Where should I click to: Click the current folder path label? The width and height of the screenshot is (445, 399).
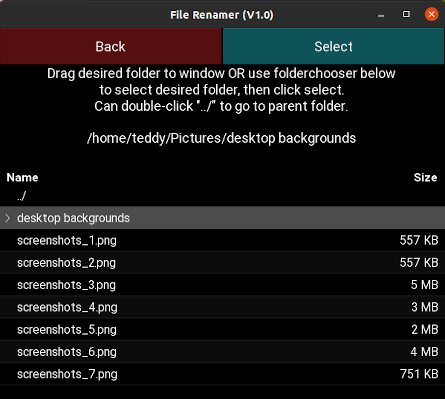[221, 138]
